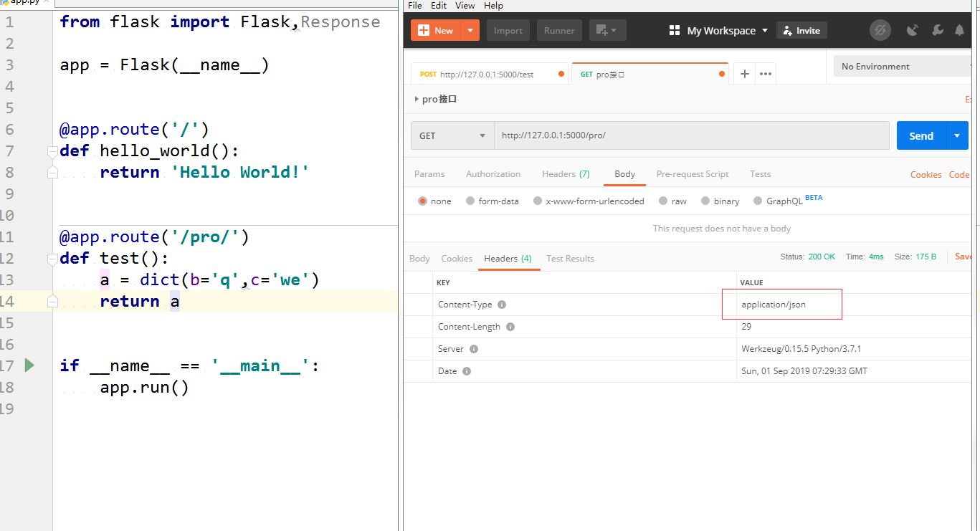Viewport: 980px width, 531px height.
Task: Select the request Body tab
Action: [624, 174]
